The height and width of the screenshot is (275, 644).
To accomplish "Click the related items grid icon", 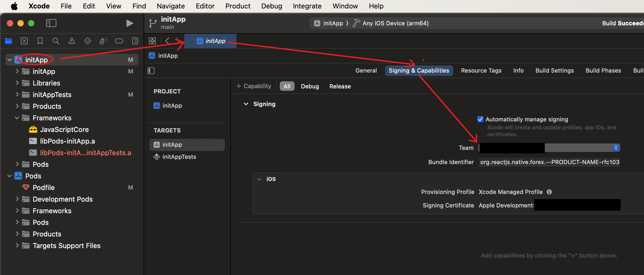I will pos(152,41).
